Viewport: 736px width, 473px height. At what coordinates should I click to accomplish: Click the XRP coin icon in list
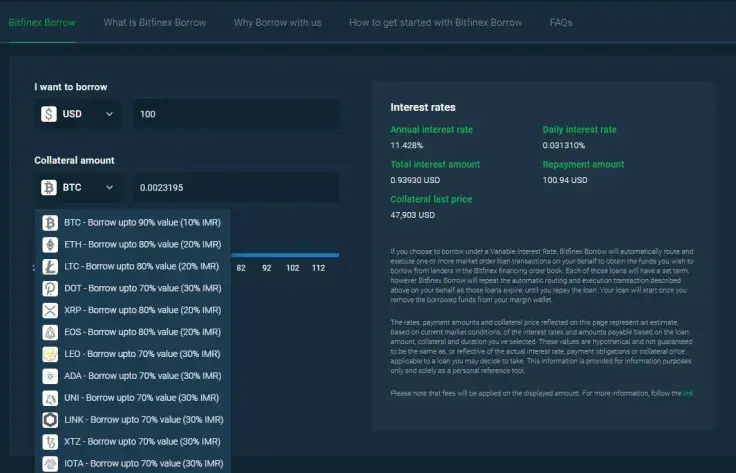point(50,310)
